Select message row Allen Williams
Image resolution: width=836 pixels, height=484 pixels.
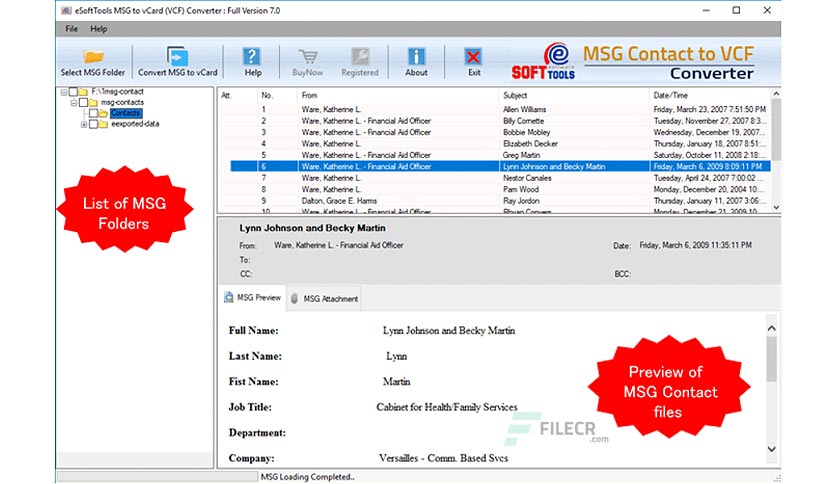(x=494, y=109)
